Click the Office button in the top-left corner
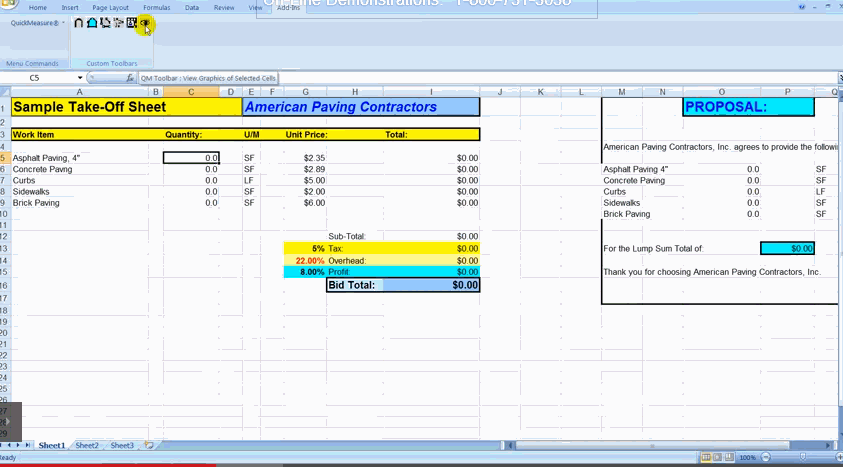843x467 pixels. coord(9,5)
